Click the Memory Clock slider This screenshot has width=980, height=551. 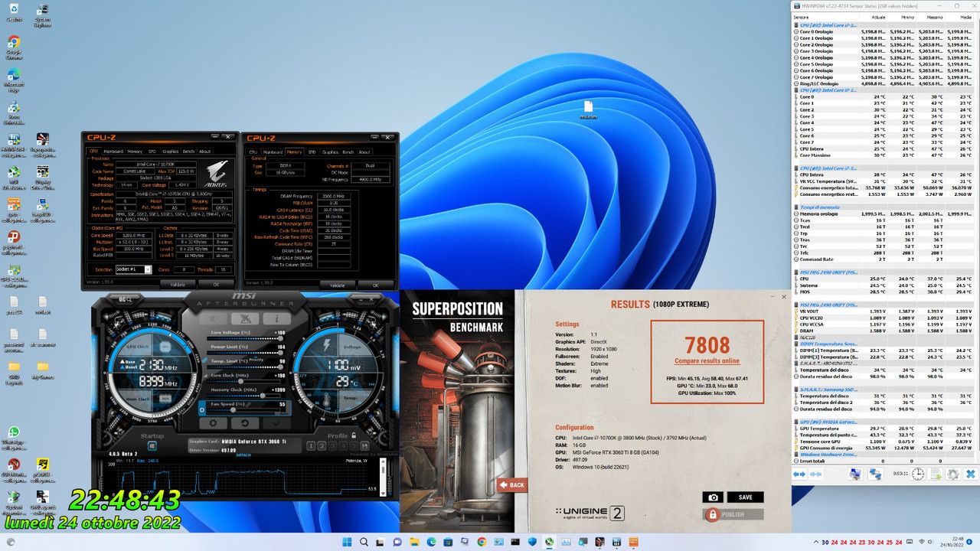(243, 396)
